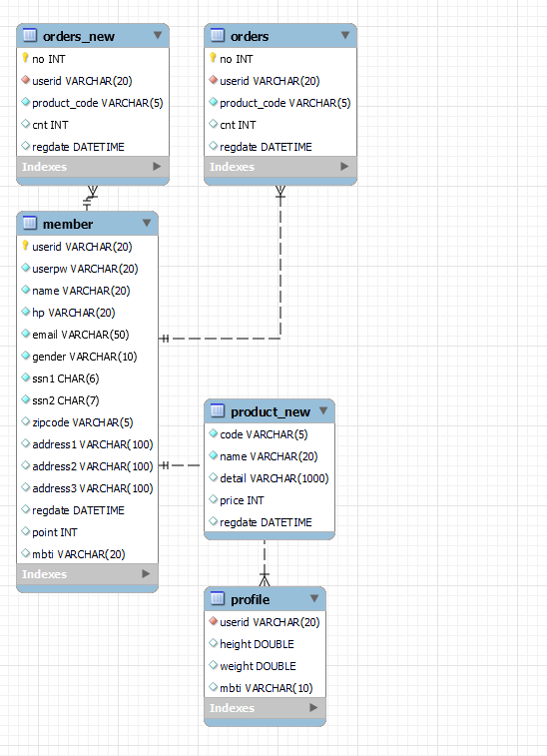Viewport: 547px width, 756px height.
Task: Select address3 VARCHAR(100) in member table
Action: point(93,488)
